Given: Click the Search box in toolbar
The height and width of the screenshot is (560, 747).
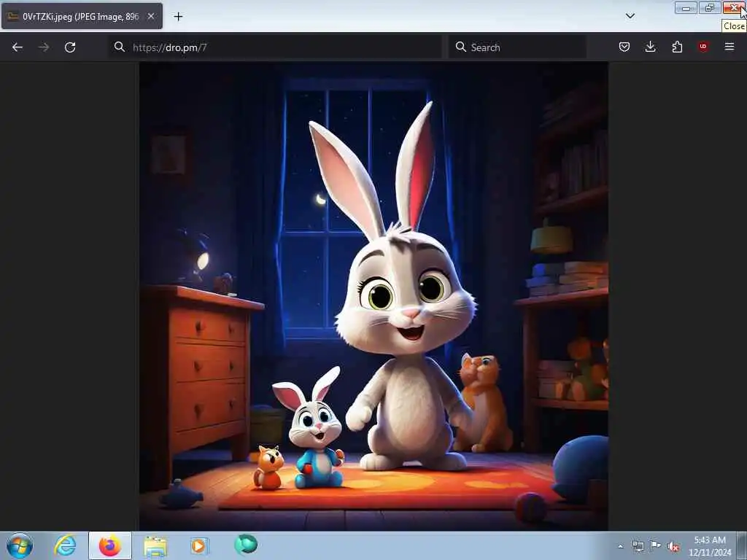Looking at the screenshot, I should click(517, 47).
